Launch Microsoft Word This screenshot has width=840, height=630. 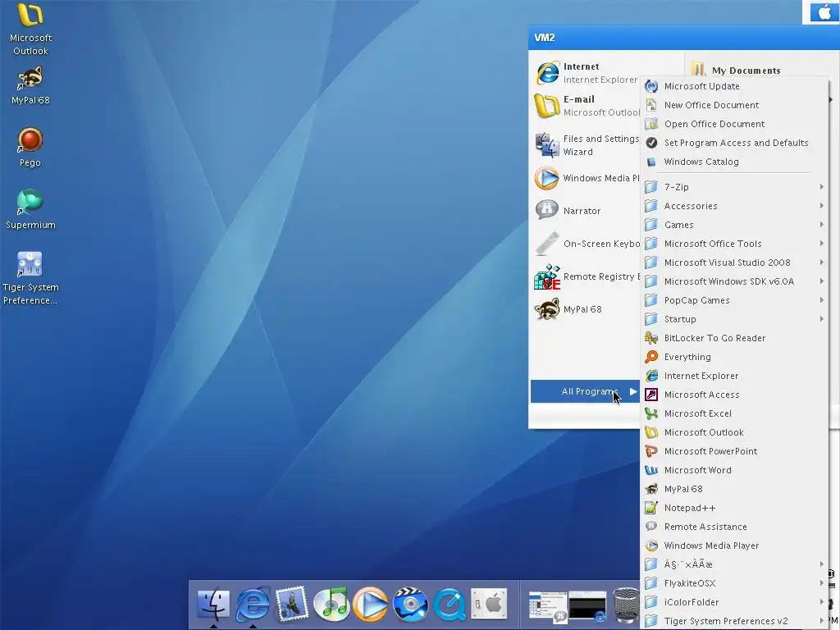point(734,470)
